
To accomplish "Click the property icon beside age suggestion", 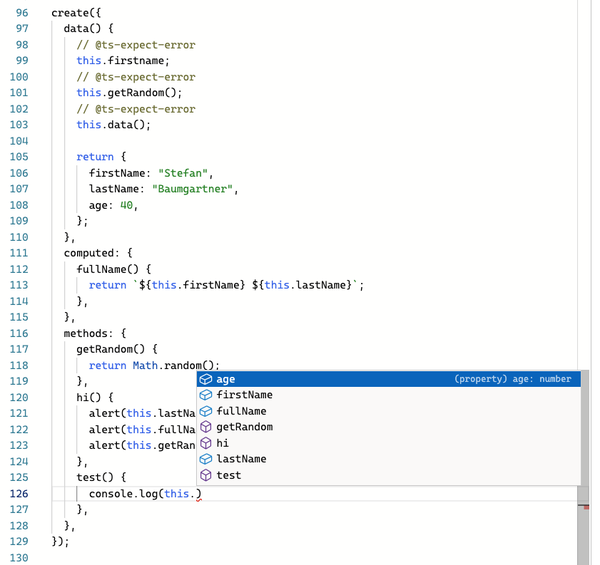I will [x=205, y=379].
